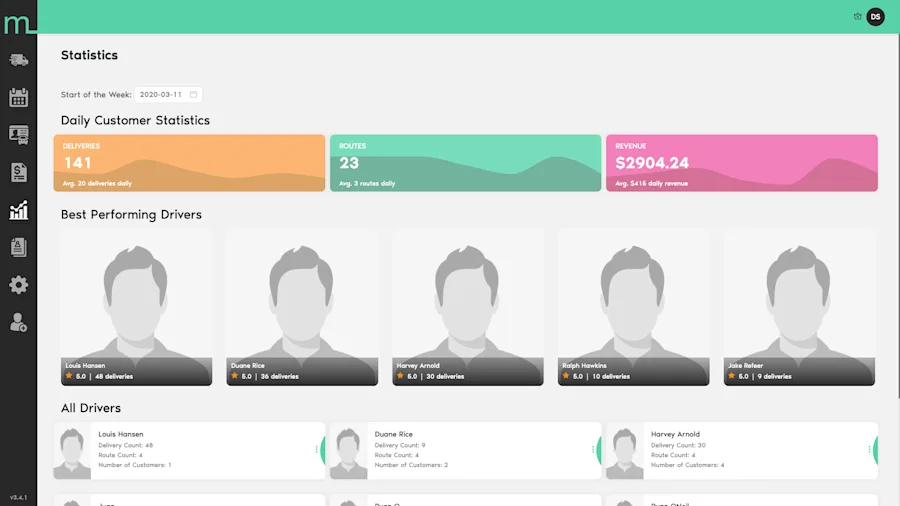Open the settings gear sidebar icon
The image size is (900, 506).
18,285
